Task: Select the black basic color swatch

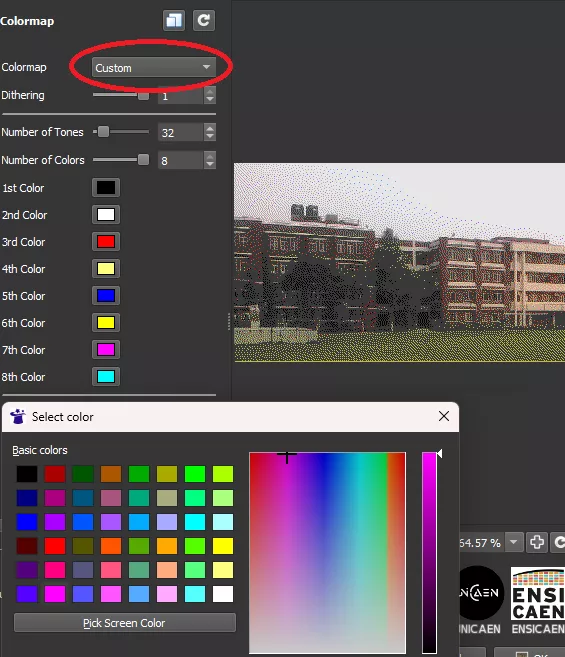Action: [27, 474]
